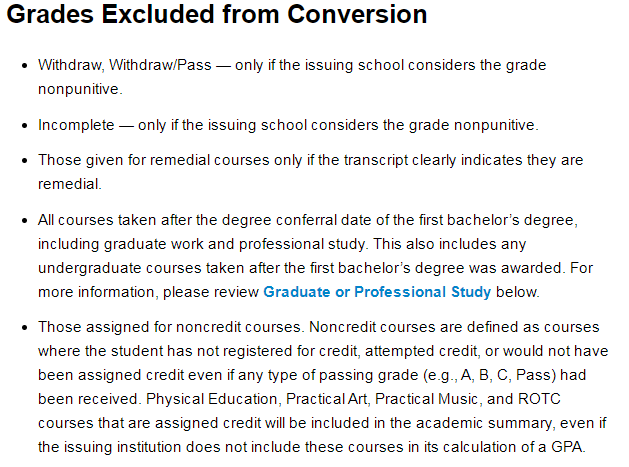This screenshot has height=467, width=629.
Task: Click bullet marker beside "All courses taken"
Action: [24, 220]
